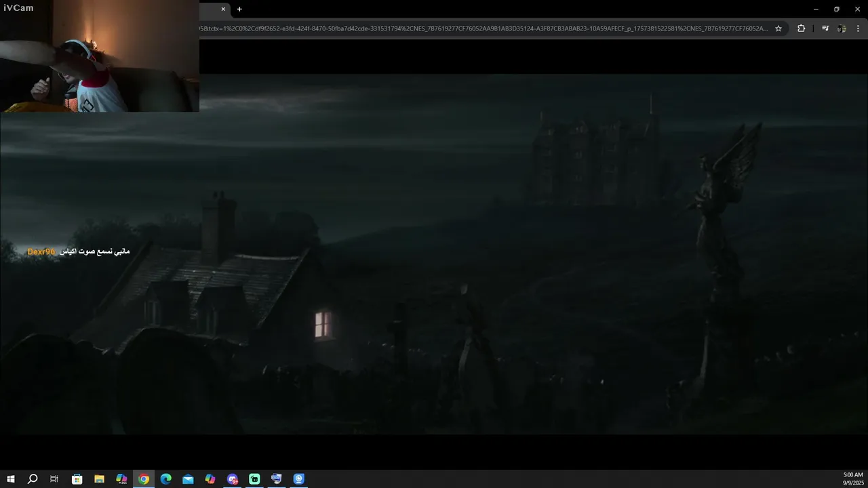Open the Copilot taskbar icon
Image resolution: width=868 pixels, height=488 pixels.
210,479
